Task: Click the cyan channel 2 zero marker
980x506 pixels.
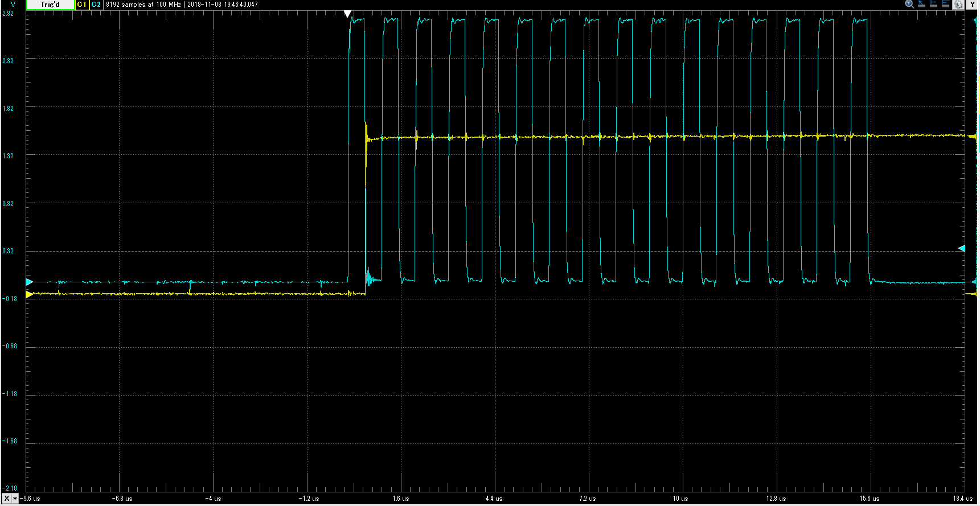Action: click(x=30, y=282)
